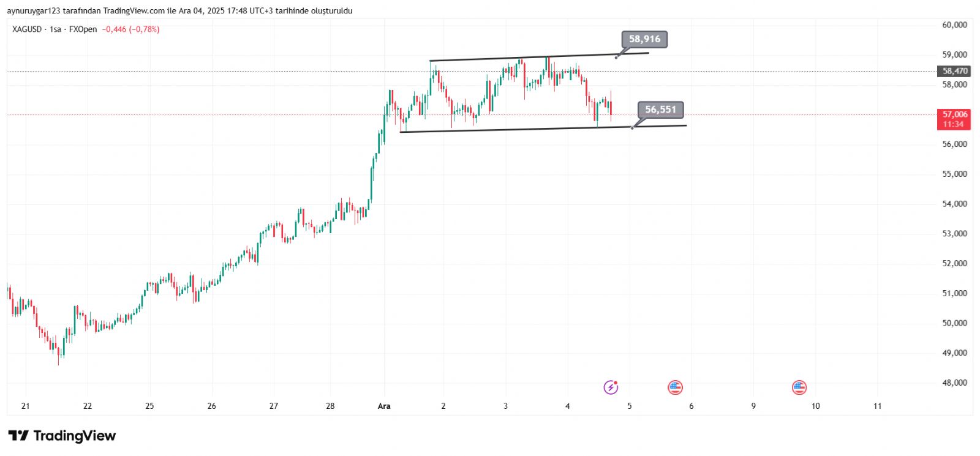980x456 pixels.
Task: Open US flag event icon before date 6
Action: click(x=674, y=387)
